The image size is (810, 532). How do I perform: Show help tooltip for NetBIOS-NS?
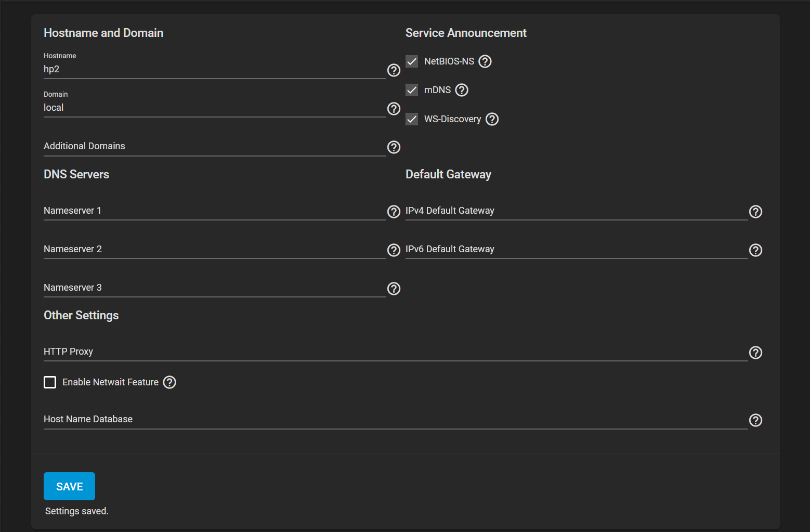coord(485,61)
